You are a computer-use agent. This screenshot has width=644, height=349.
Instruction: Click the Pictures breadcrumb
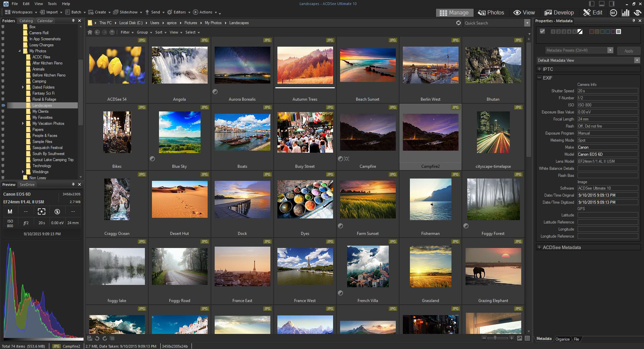191,23
